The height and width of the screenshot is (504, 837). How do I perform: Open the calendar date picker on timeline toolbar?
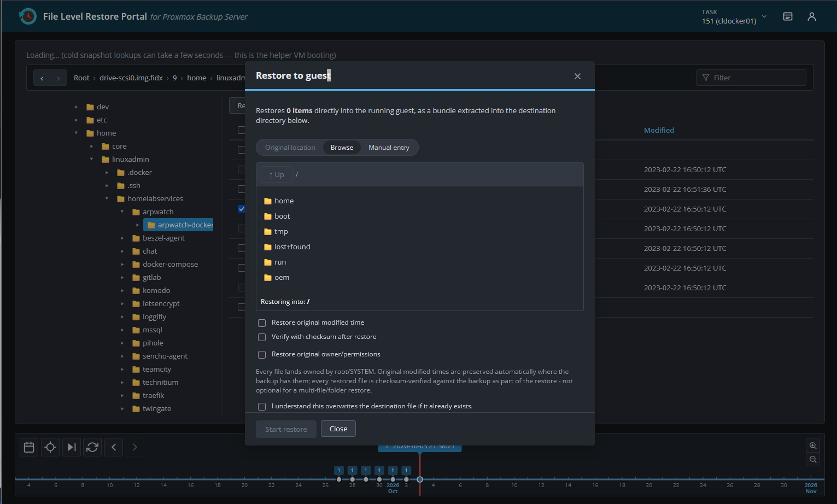[x=29, y=447]
